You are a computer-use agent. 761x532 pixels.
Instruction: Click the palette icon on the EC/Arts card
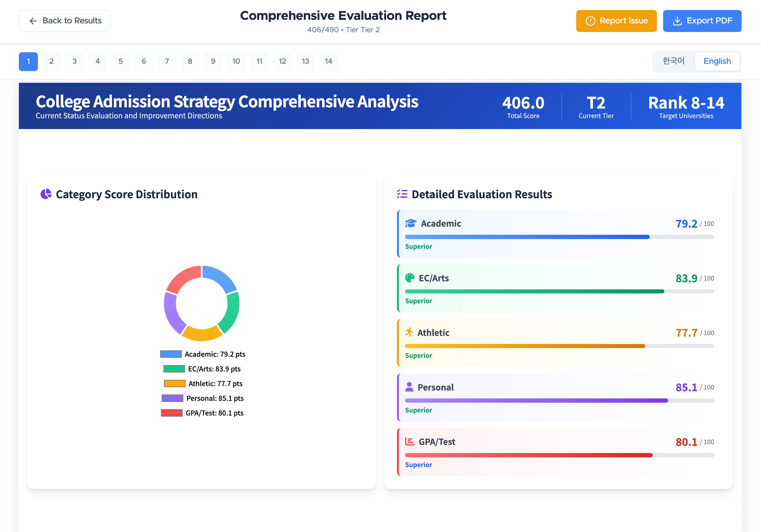coord(410,278)
